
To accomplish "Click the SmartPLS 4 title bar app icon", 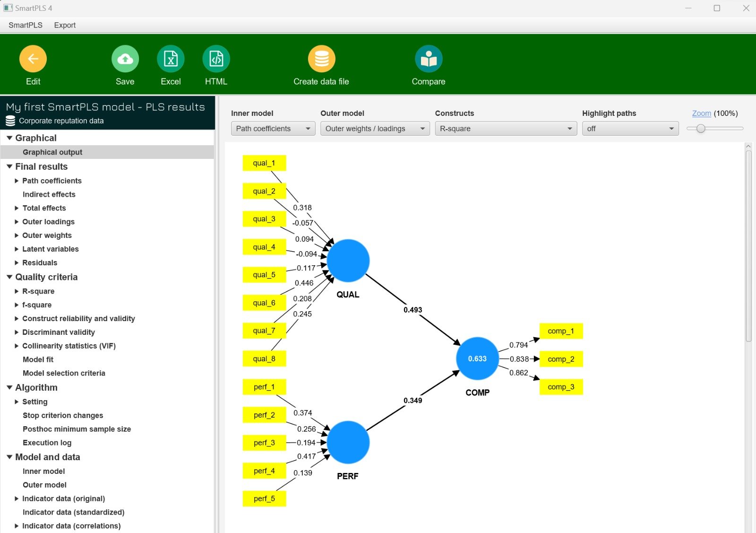I will 8,8.
